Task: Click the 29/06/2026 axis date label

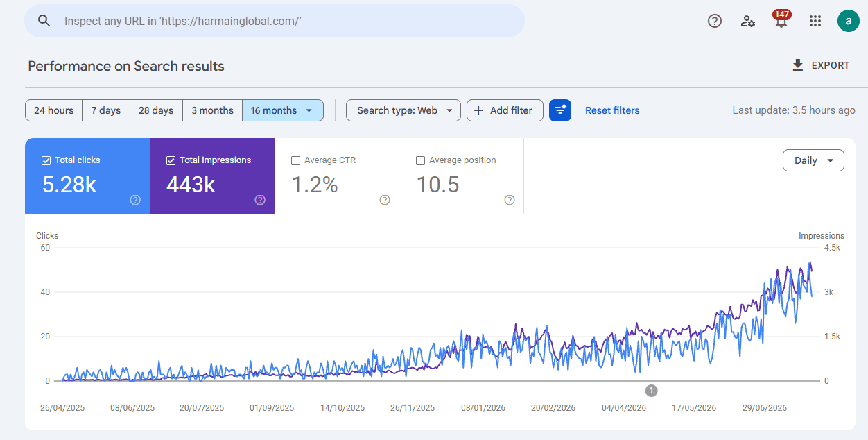Action: 765,408
